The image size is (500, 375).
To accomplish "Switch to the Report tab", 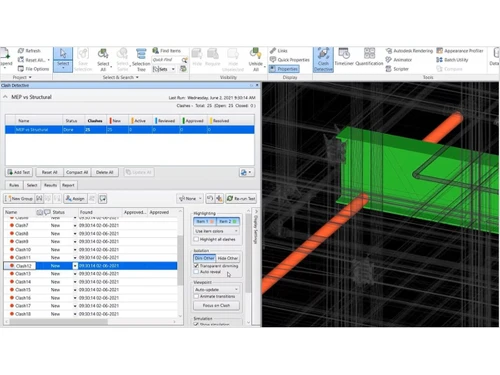I will [x=68, y=185].
